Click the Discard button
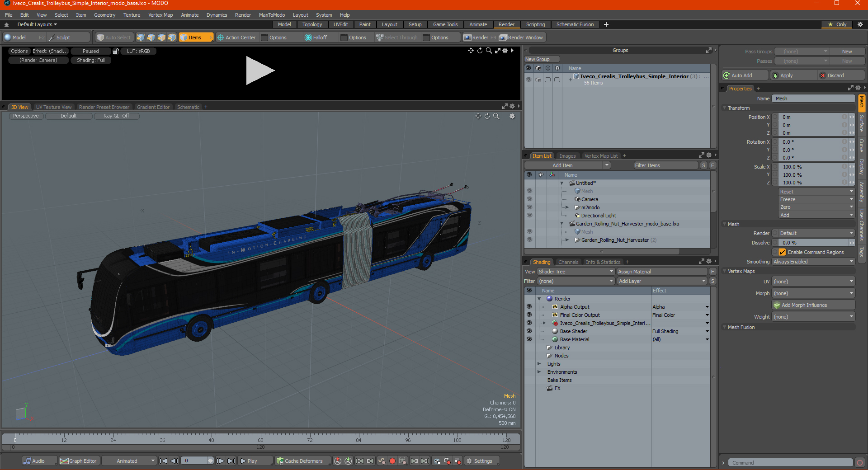 point(841,75)
